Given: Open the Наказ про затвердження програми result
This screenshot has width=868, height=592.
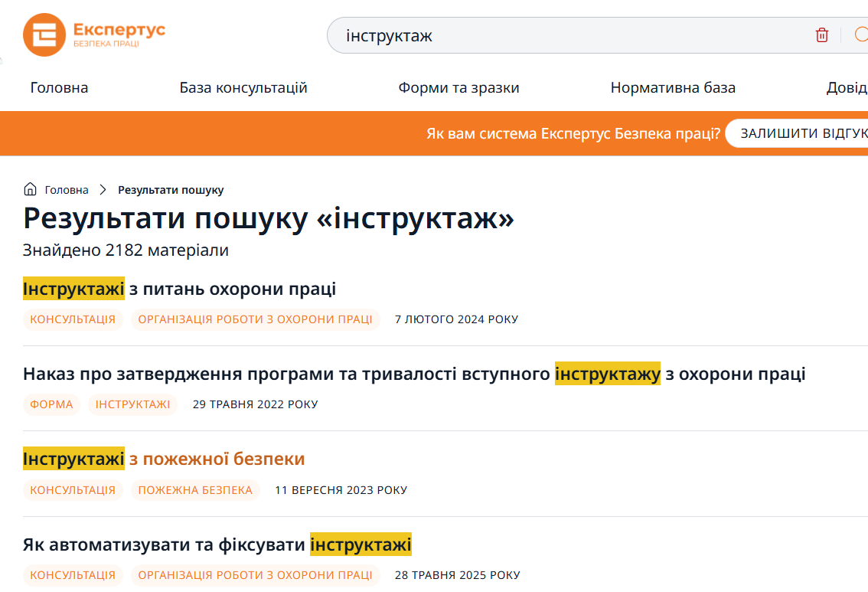Looking at the screenshot, I should pos(414,374).
